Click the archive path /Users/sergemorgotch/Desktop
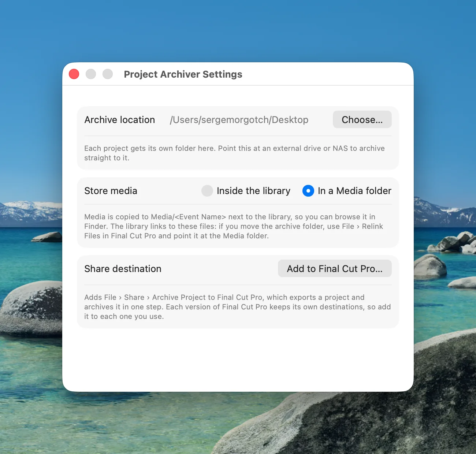476x454 pixels. (x=239, y=120)
